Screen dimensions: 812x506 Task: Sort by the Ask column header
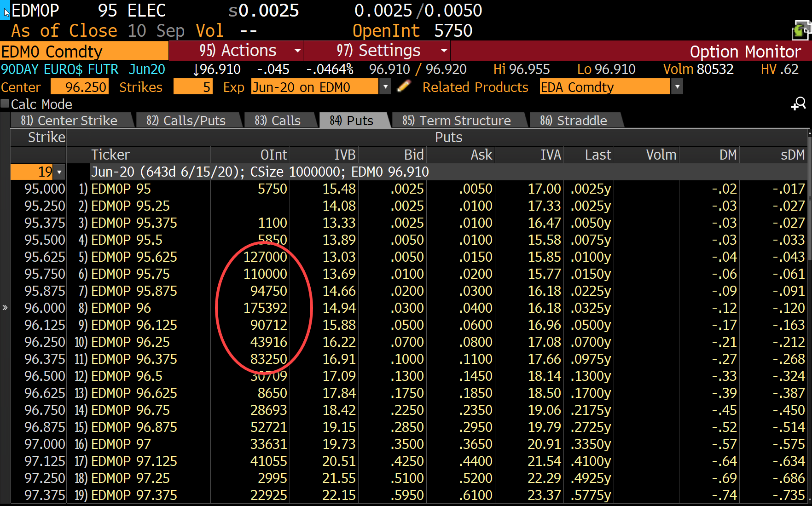pyautogui.click(x=481, y=155)
